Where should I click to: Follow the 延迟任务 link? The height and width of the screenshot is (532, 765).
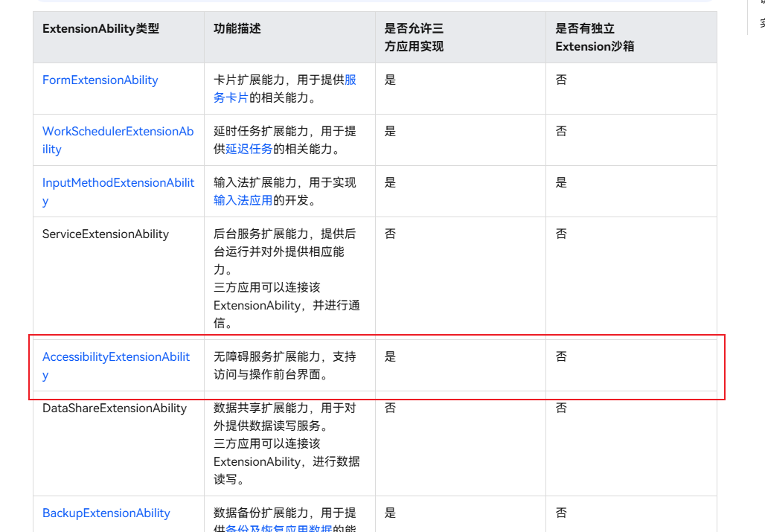[x=249, y=150]
